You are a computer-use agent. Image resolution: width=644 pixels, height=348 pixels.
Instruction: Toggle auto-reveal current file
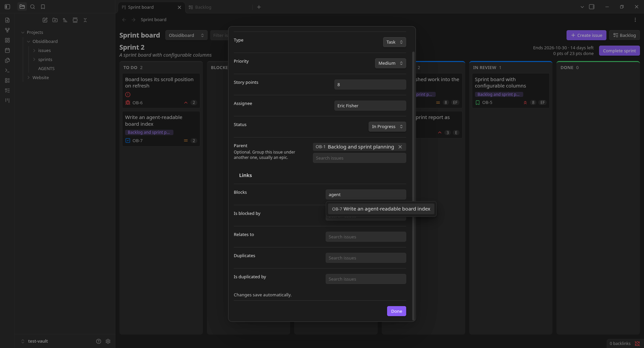pos(75,20)
